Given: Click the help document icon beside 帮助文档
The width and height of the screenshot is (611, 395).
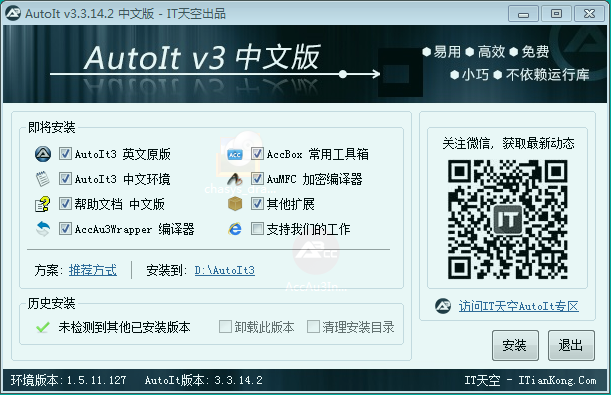Looking at the screenshot, I should (x=43, y=204).
